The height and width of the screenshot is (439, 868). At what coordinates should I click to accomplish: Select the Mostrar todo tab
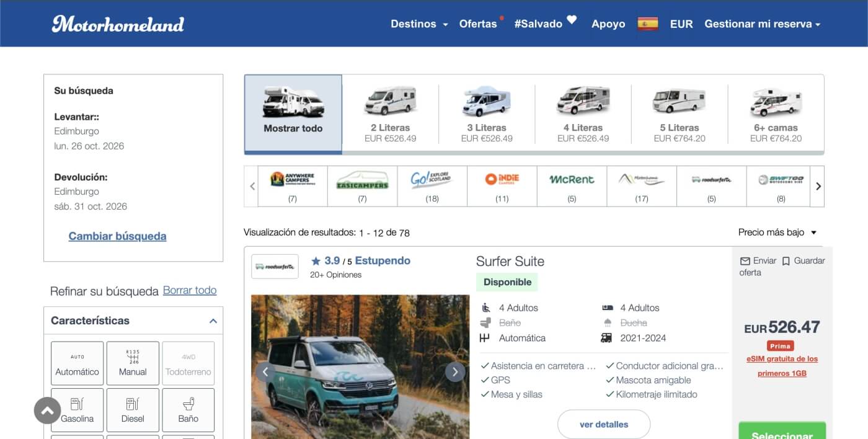293,113
